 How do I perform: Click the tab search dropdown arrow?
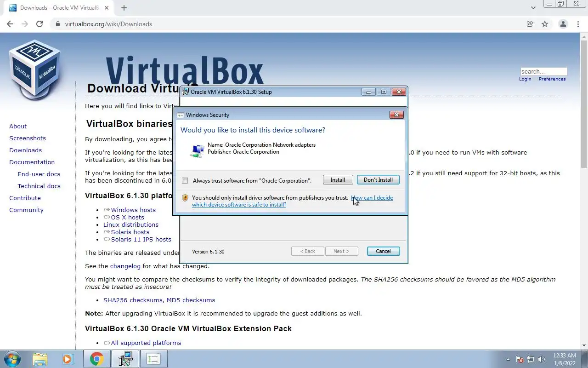coord(533,8)
